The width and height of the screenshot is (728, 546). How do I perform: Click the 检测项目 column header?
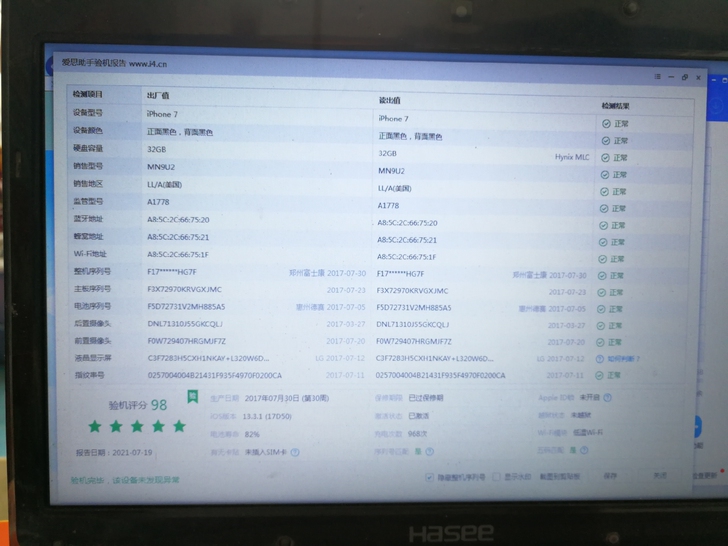coord(88,94)
